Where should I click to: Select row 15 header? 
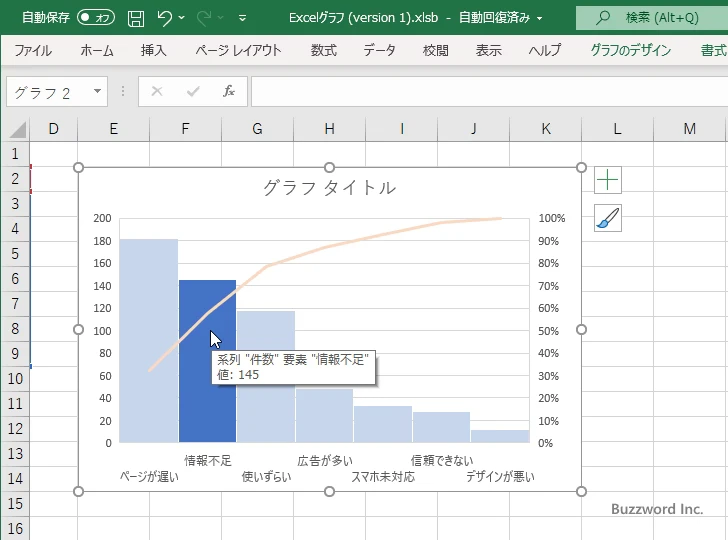click(15, 503)
